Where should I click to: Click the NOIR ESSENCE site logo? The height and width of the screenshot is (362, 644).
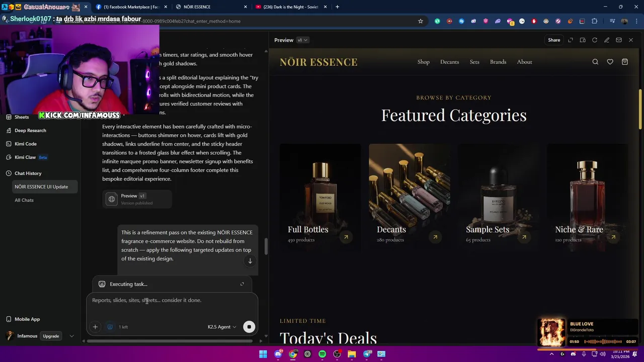tap(318, 62)
